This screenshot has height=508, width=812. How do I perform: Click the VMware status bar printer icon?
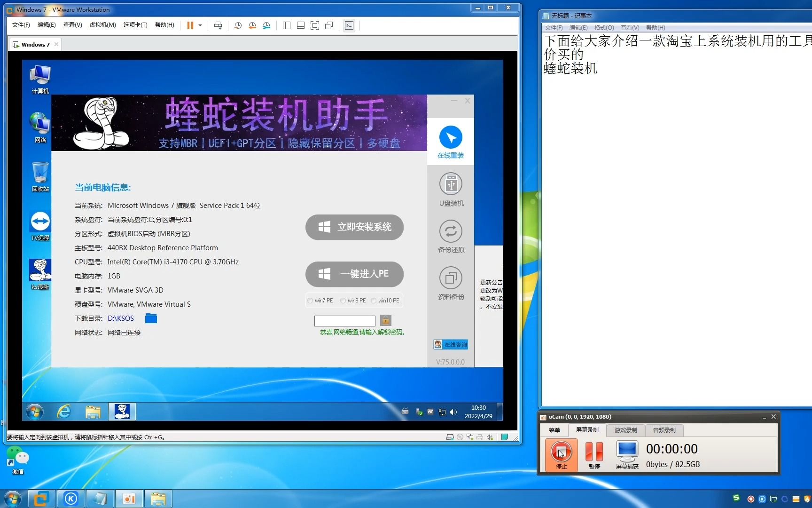tap(479, 437)
